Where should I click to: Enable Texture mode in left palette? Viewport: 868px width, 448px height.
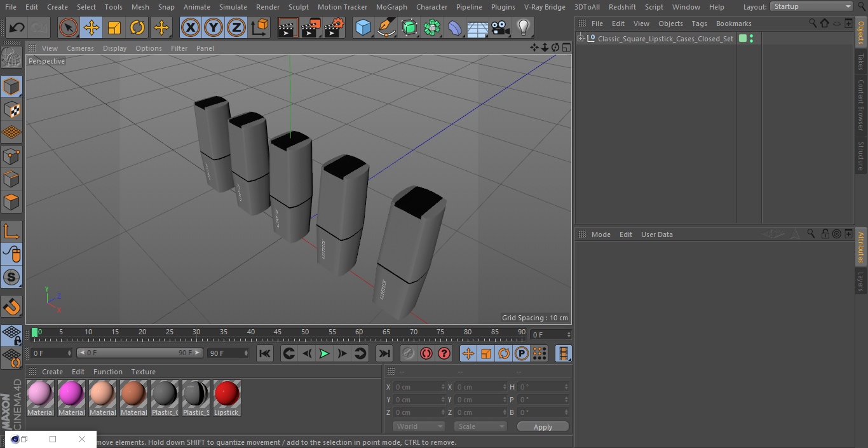[11, 109]
